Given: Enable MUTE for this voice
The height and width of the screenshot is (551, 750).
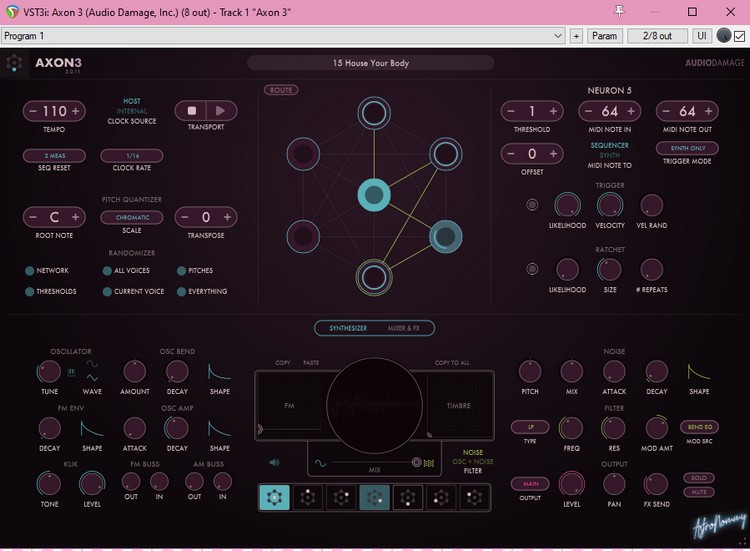Looking at the screenshot, I should pyautogui.click(x=699, y=492).
